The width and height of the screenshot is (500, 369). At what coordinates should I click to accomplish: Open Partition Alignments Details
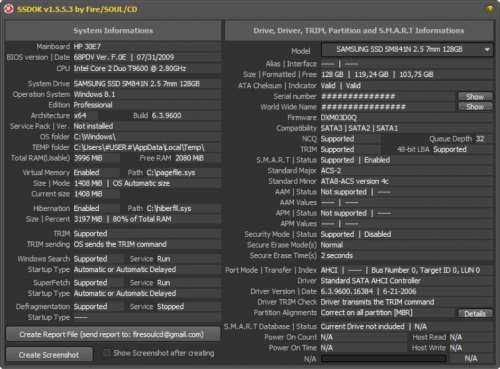click(475, 314)
